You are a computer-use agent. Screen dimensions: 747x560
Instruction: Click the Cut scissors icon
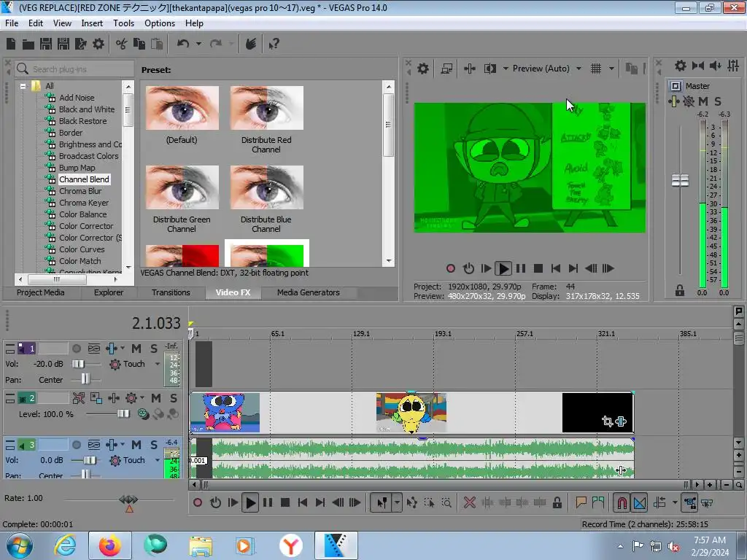click(x=122, y=44)
